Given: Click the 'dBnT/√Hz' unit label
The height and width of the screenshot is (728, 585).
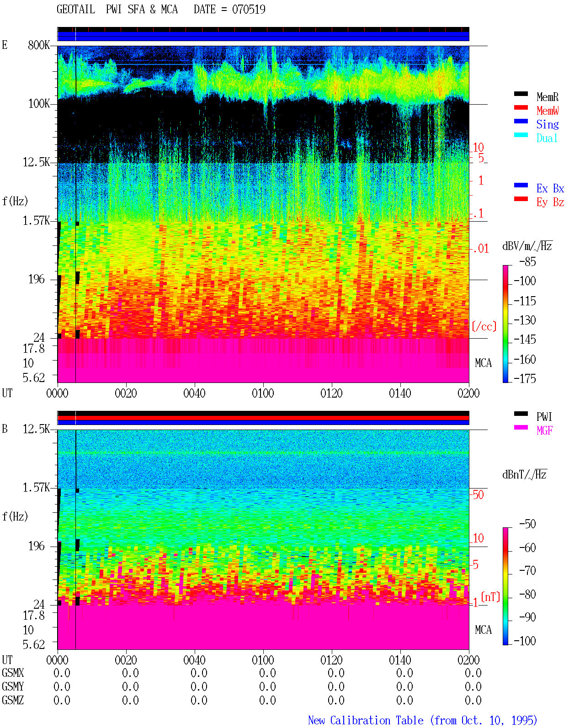Looking at the screenshot, I should [x=525, y=474].
